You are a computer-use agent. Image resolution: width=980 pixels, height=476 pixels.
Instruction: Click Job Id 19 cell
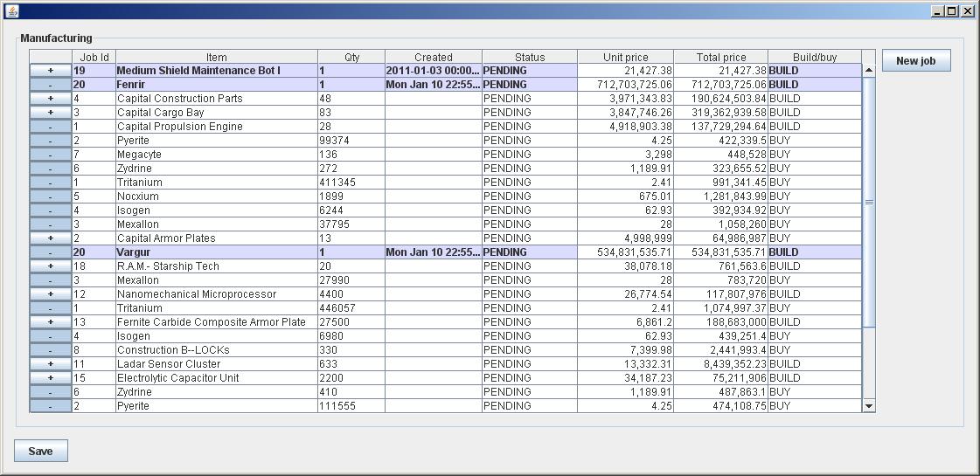pyautogui.click(x=94, y=71)
